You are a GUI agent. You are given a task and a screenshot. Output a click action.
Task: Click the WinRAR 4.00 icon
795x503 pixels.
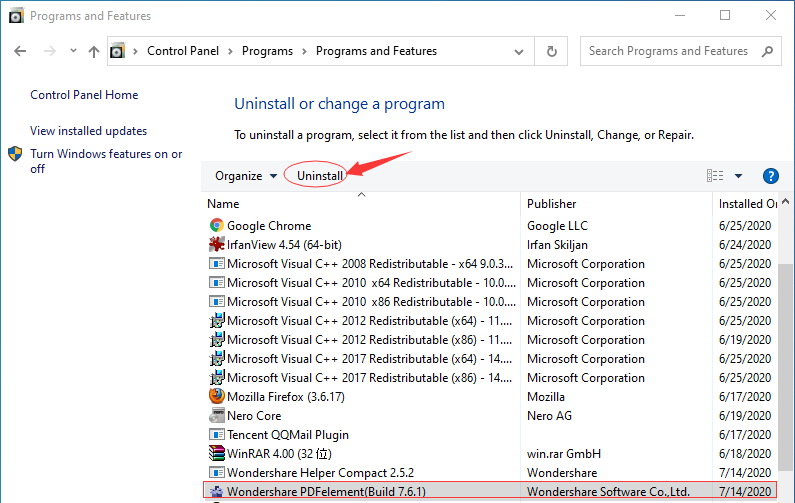pos(216,453)
